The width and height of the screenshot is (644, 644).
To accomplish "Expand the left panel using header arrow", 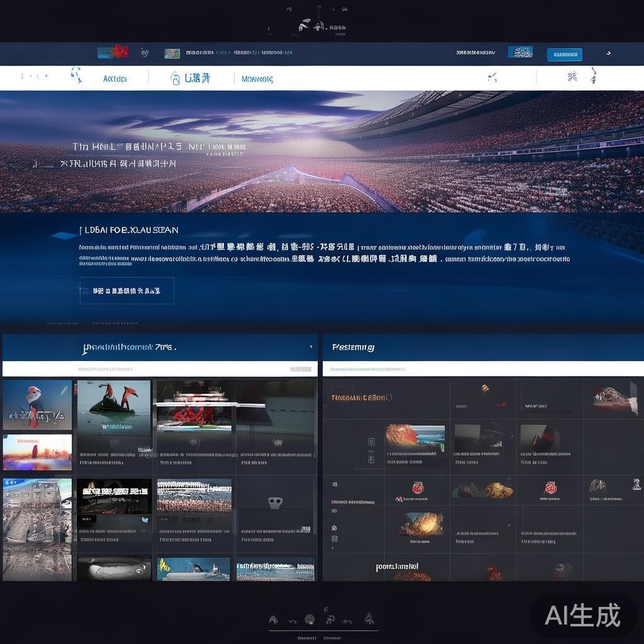I will [x=311, y=347].
